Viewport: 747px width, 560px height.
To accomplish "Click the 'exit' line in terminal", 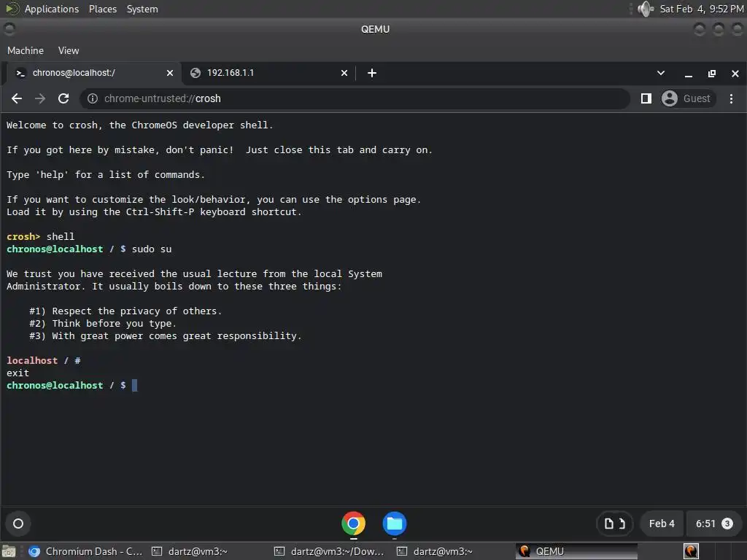I will coord(18,373).
